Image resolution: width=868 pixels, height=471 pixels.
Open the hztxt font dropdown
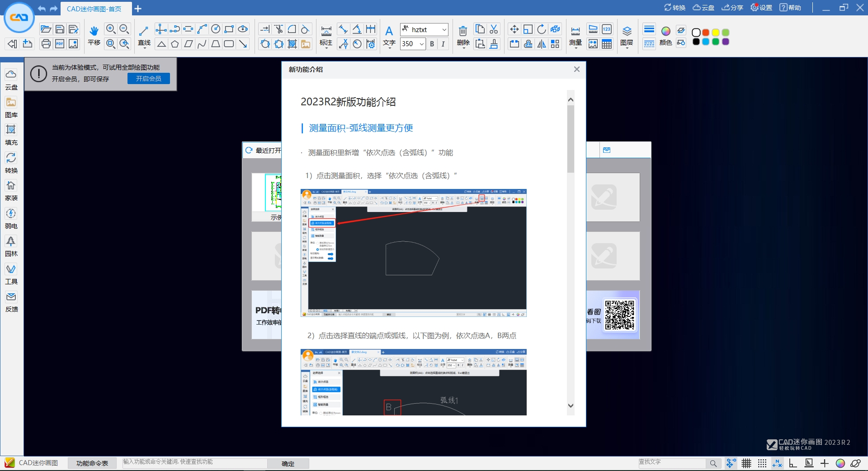444,29
